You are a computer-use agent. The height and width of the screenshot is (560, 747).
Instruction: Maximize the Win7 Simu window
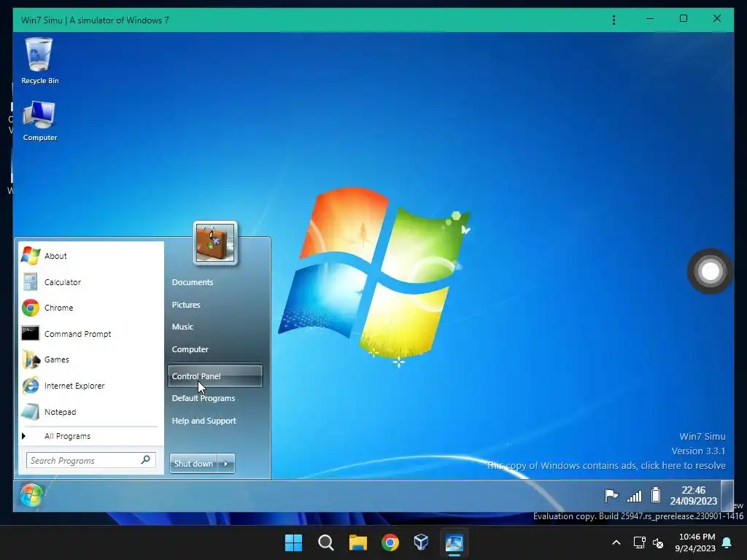coord(683,19)
